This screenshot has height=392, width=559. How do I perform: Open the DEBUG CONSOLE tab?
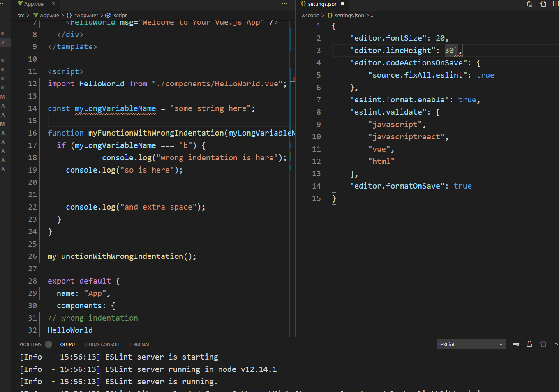(103, 344)
